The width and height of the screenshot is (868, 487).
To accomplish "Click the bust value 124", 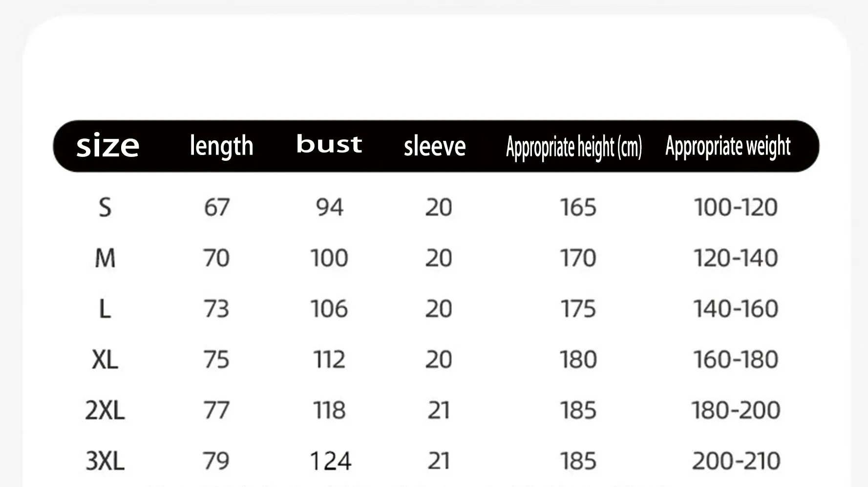I will [331, 461].
